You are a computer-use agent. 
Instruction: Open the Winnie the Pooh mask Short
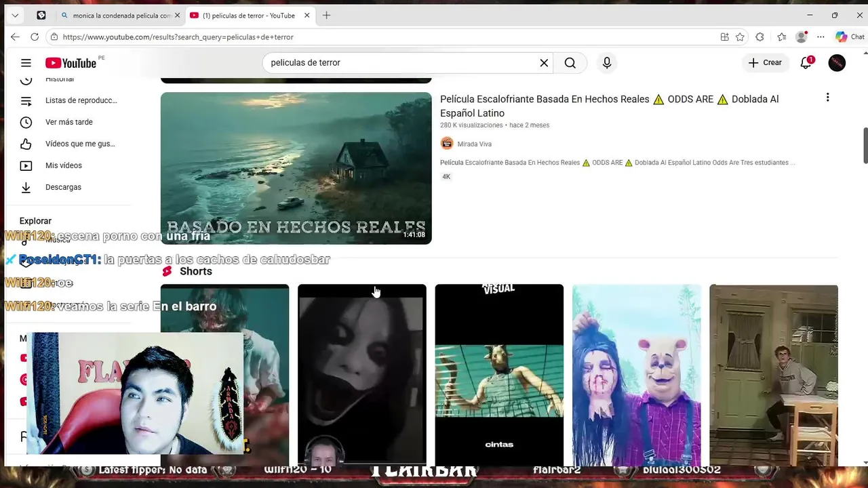tap(637, 375)
